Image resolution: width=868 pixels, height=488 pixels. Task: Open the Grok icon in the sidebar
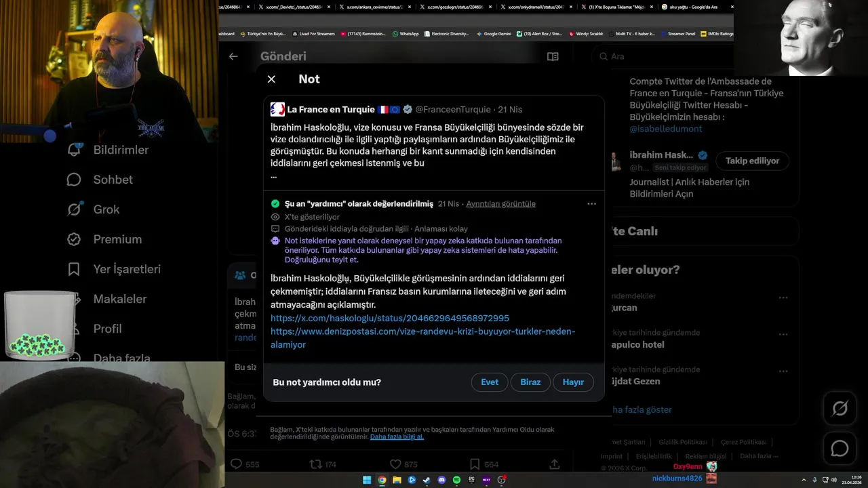[x=74, y=209]
